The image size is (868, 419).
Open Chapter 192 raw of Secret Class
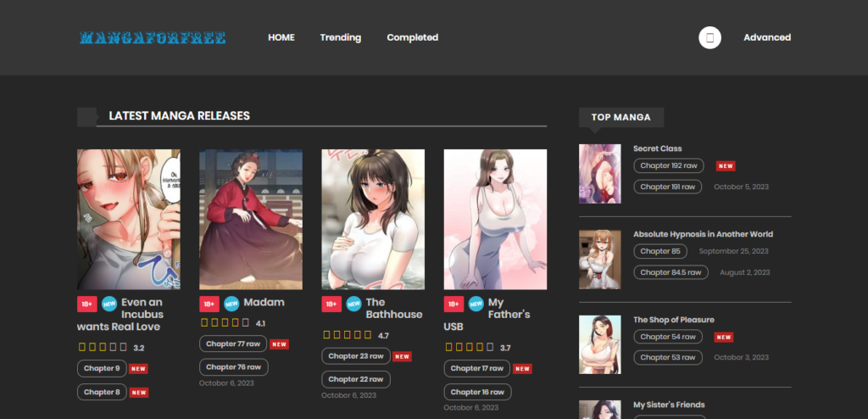pyautogui.click(x=669, y=165)
